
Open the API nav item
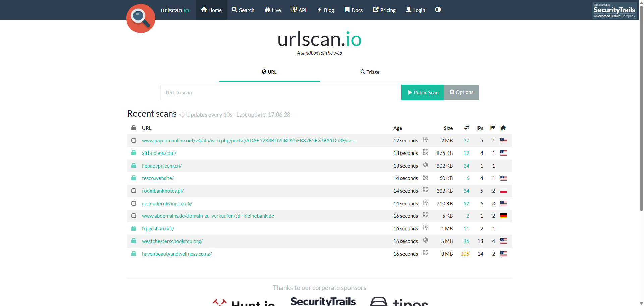[299, 10]
